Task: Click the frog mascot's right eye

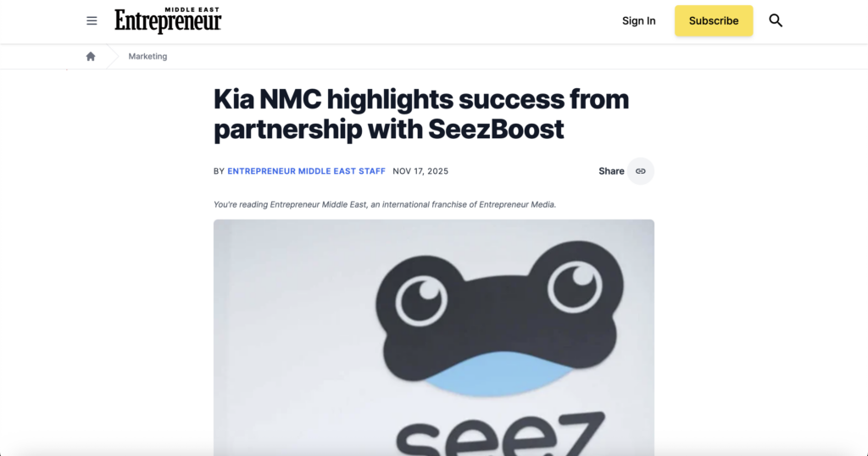Action: 575,283
